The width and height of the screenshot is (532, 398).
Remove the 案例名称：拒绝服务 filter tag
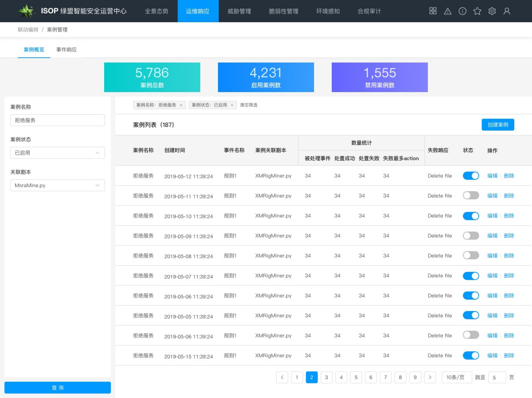181,105
